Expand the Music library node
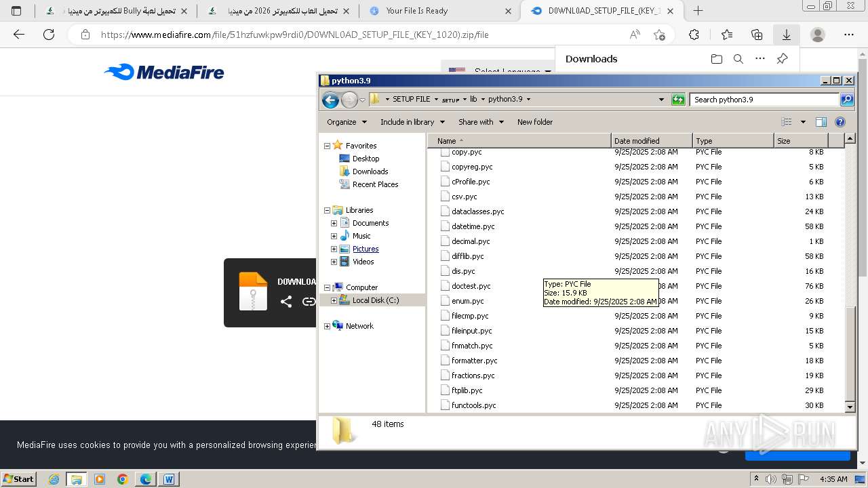868x488 pixels. (x=334, y=236)
